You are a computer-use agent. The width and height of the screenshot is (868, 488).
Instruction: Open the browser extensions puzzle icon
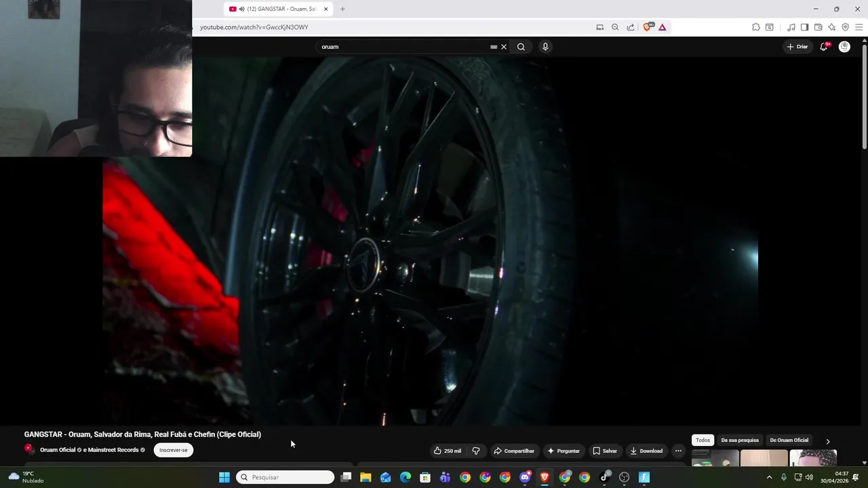click(756, 27)
